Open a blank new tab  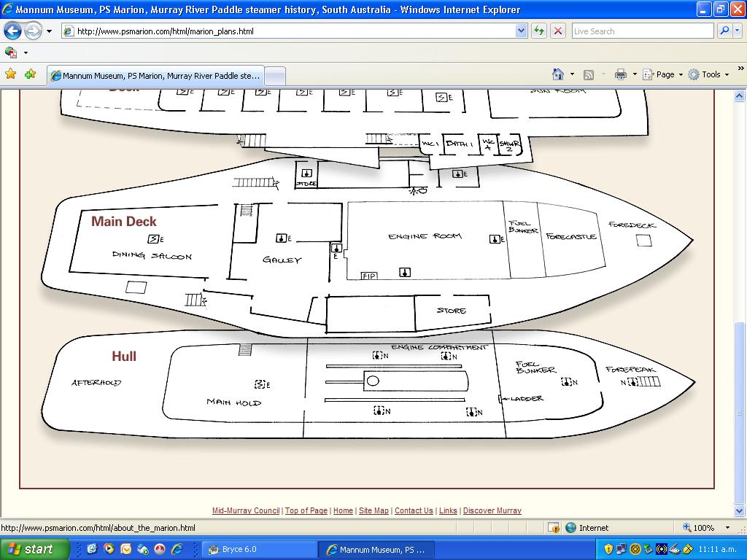[275, 76]
